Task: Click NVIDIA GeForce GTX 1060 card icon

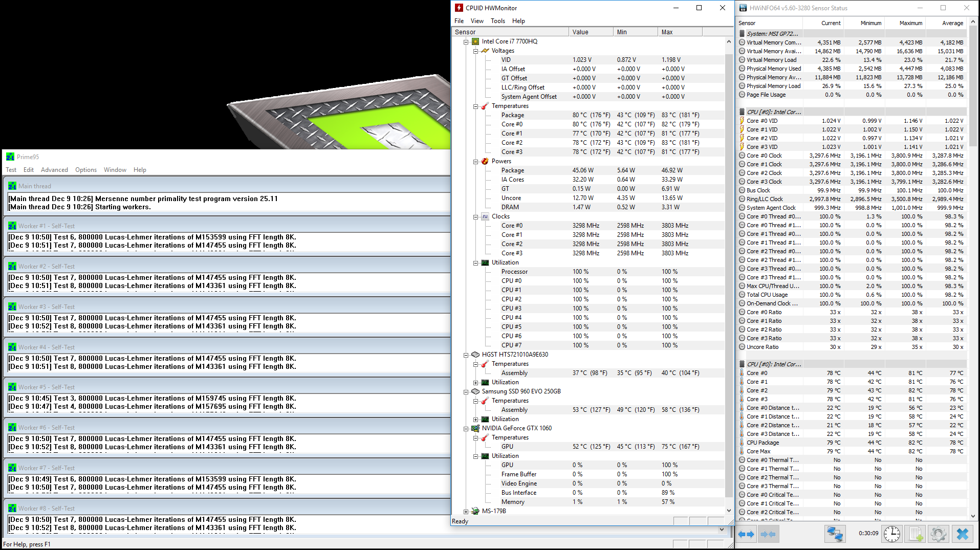Action: 475,428
